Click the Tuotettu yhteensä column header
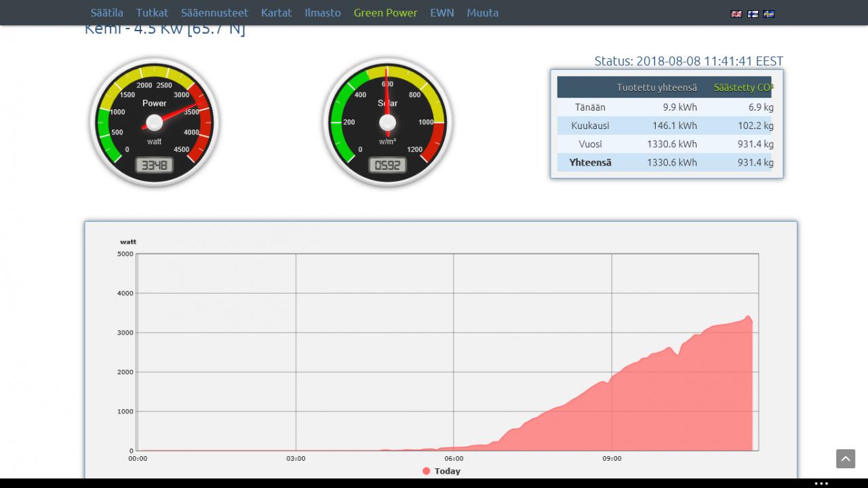 (x=656, y=88)
